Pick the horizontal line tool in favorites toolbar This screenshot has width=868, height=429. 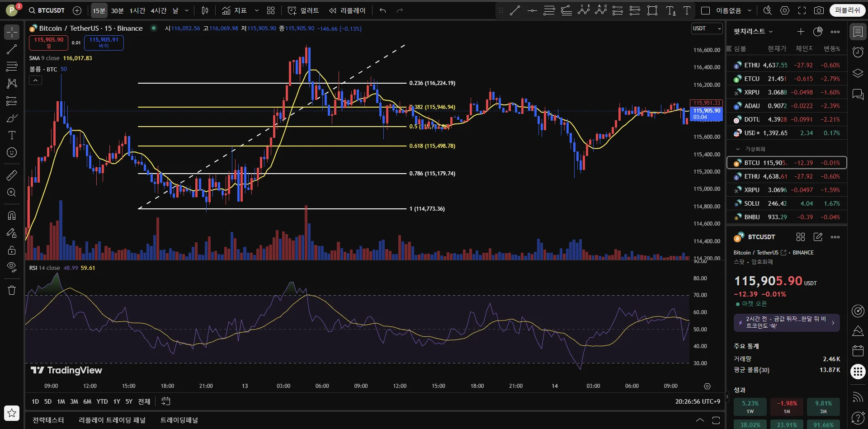532,10
